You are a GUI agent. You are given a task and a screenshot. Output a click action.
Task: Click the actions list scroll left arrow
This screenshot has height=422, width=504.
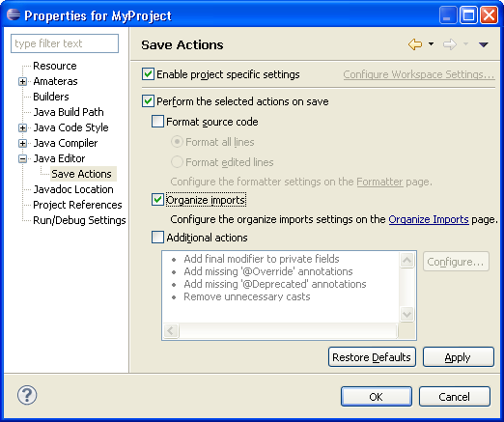tap(171, 330)
